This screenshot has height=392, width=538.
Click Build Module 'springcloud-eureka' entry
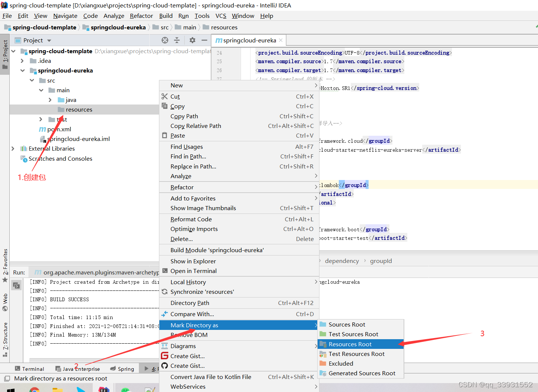239,250
